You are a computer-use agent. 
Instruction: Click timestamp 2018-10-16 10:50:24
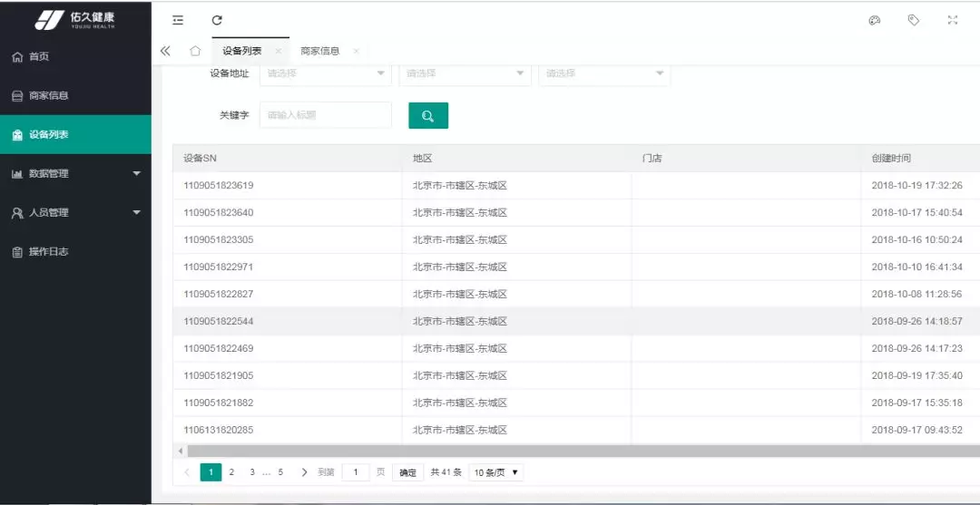(x=916, y=239)
